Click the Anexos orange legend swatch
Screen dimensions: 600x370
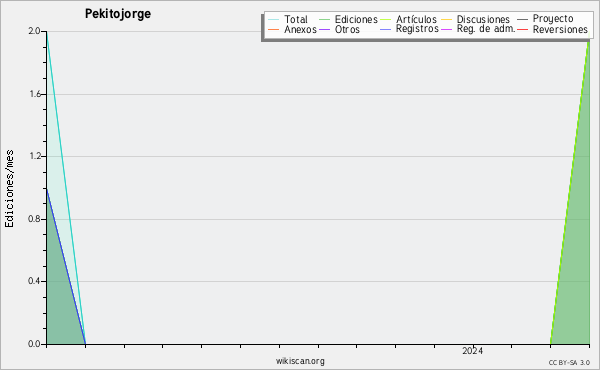pos(274,30)
